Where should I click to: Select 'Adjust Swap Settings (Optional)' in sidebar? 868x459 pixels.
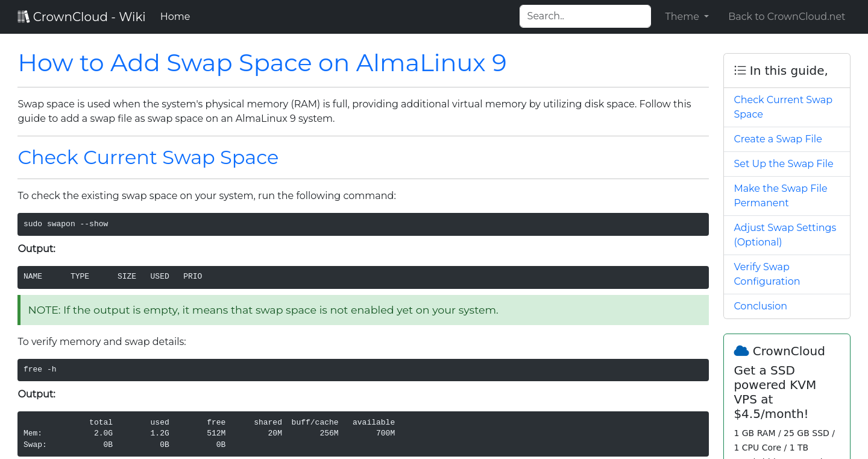pyautogui.click(x=785, y=235)
